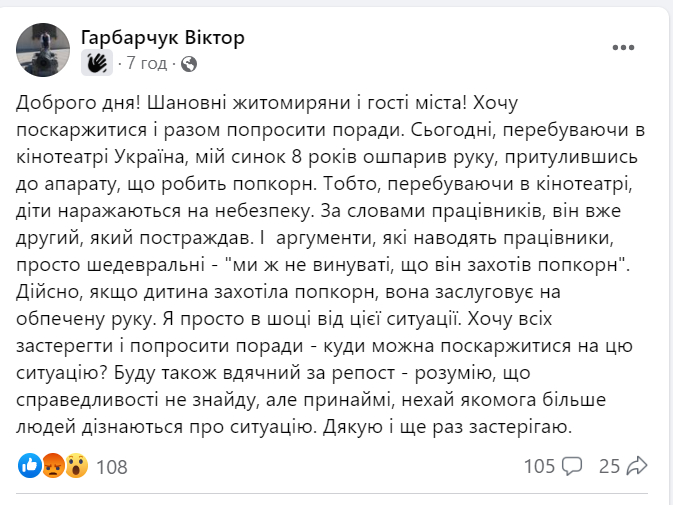This screenshot has height=505, width=673.
Task: Click the author name Гарбарчук Віктор
Action: tap(162, 37)
